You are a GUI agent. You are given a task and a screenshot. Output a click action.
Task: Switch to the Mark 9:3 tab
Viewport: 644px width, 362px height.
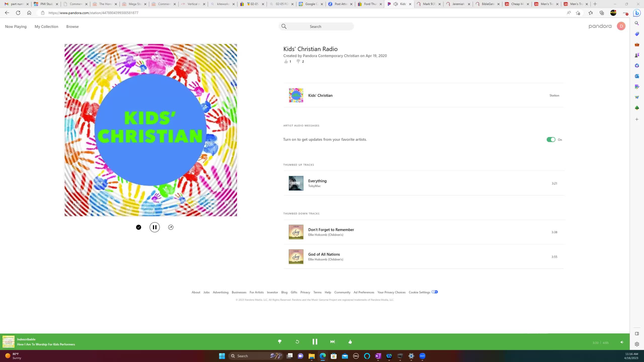[x=429, y=4]
